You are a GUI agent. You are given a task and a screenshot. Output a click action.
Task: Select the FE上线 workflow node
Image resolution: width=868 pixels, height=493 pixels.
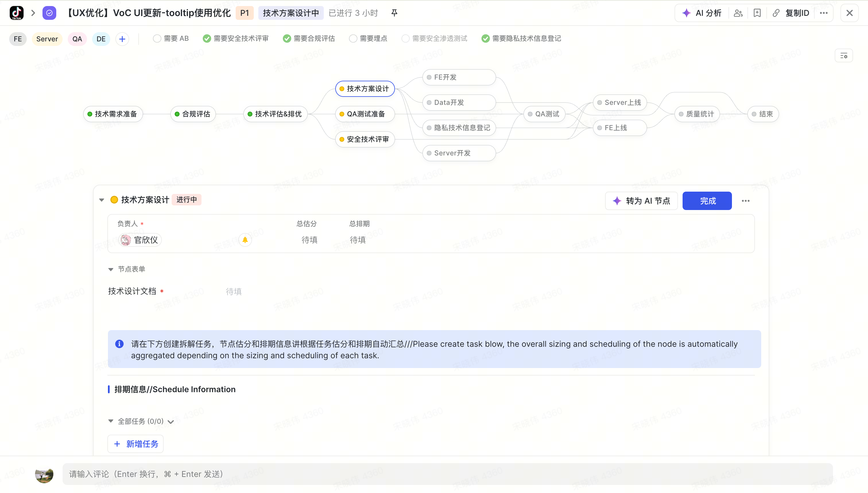[x=620, y=128]
